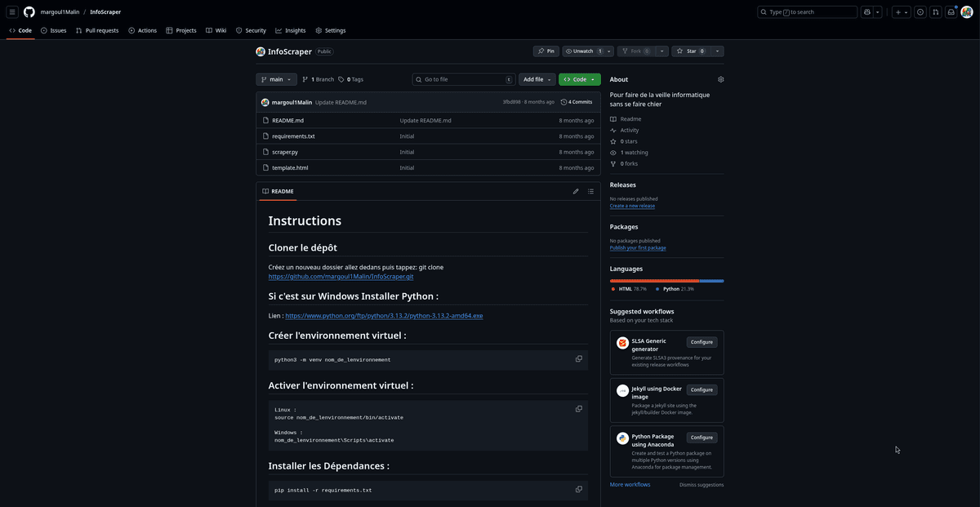This screenshot has height=507, width=980.
Task: Configure the SLSA Generic generator workflow
Action: [x=702, y=342]
